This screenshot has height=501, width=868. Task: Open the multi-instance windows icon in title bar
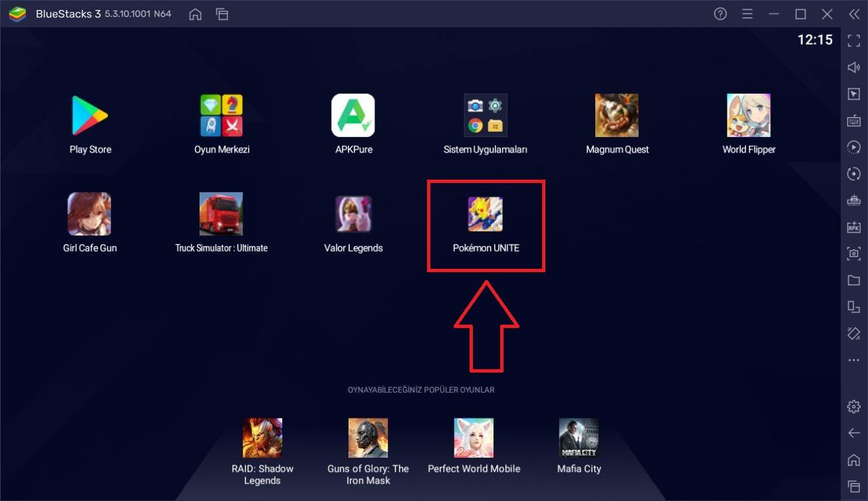[222, 14]
